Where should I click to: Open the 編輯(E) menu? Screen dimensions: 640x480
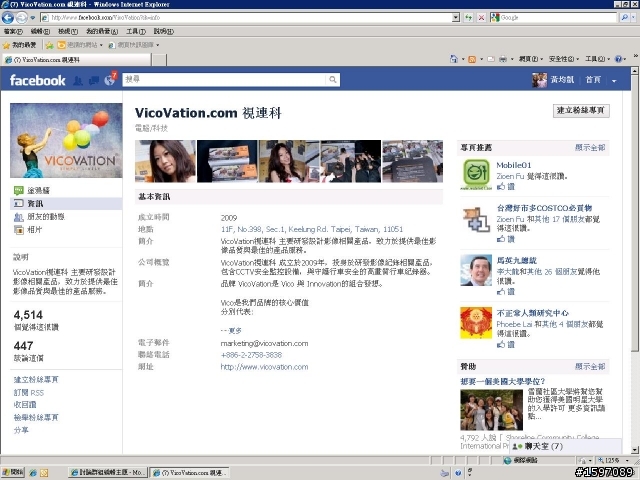(40, 31)
